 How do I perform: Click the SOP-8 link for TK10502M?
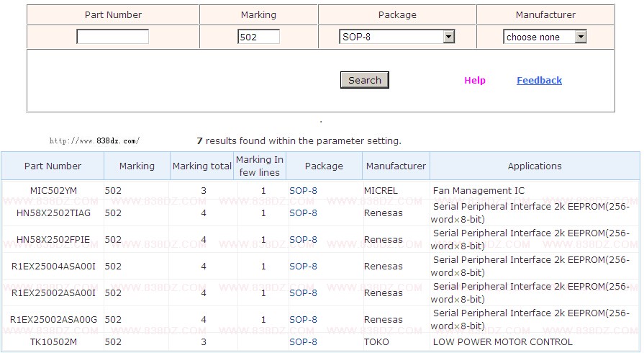(303, 342)
